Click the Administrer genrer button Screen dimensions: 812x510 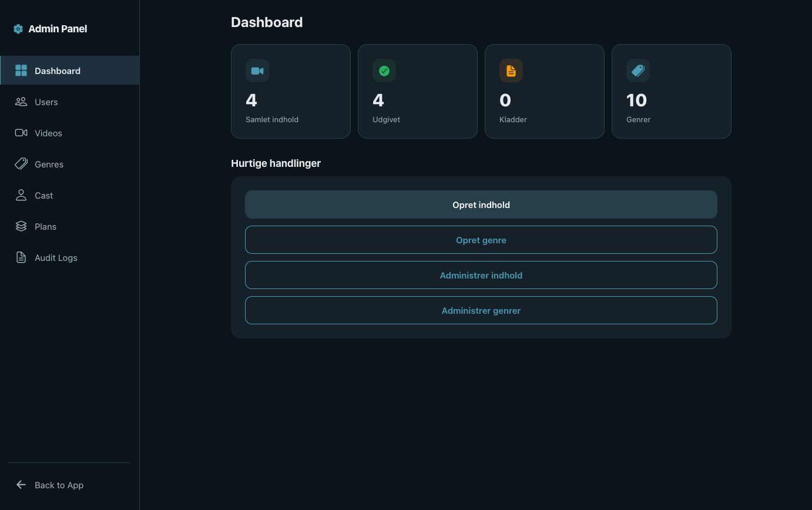(481, 310)
